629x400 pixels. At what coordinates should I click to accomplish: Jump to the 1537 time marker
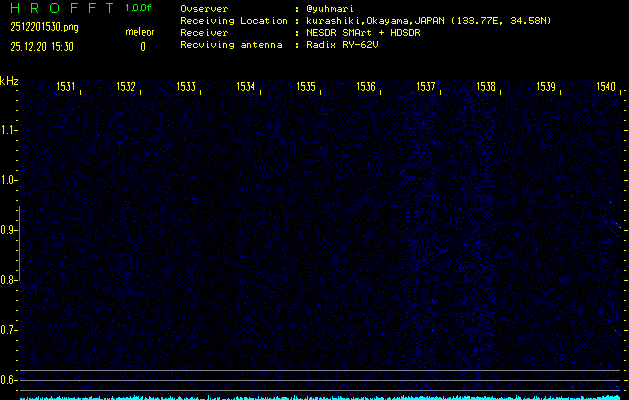pyautogui.click(x=426, y=87)
